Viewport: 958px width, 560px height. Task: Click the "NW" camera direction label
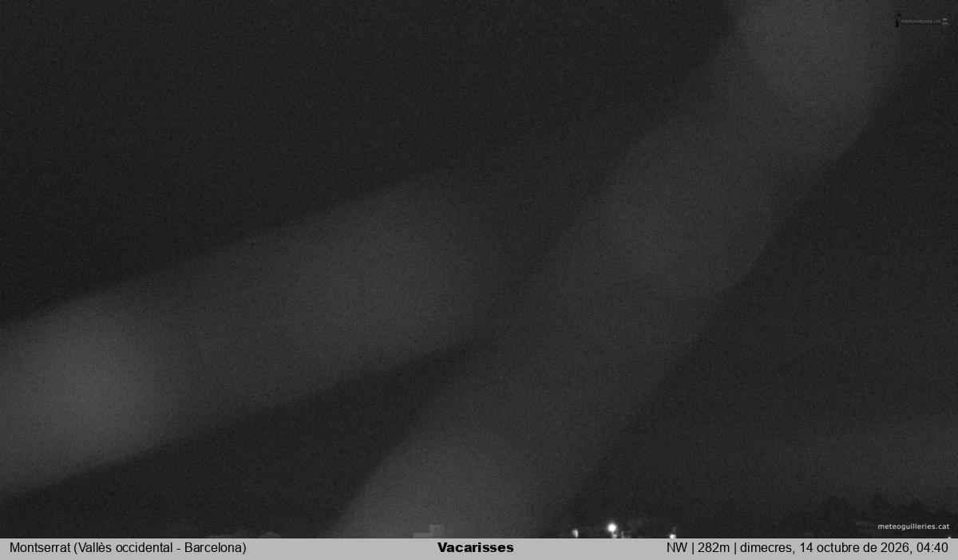click(677, 548)
